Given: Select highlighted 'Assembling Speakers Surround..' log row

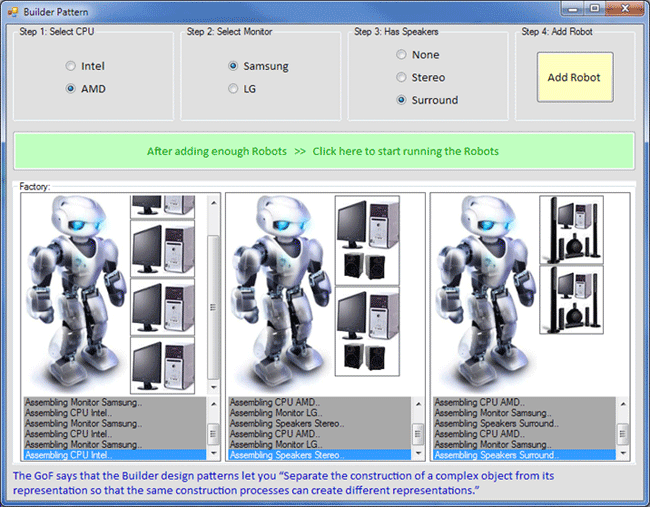Looking at the screenshot, I should pos(524,455).
